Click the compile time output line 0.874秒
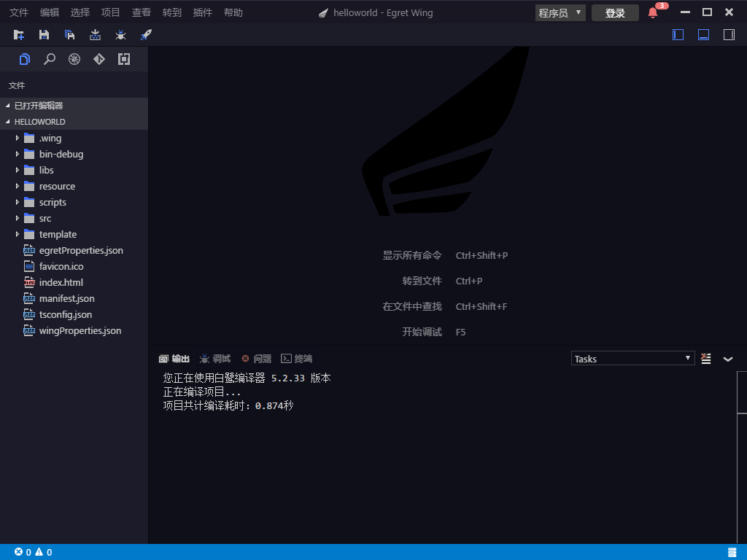Image resolution: width=747 pixels, height=560 pixels. tap(228, 405)
